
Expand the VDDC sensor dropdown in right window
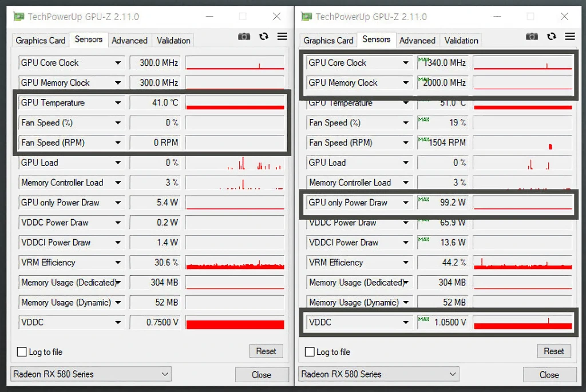click(x=406, y=322)
